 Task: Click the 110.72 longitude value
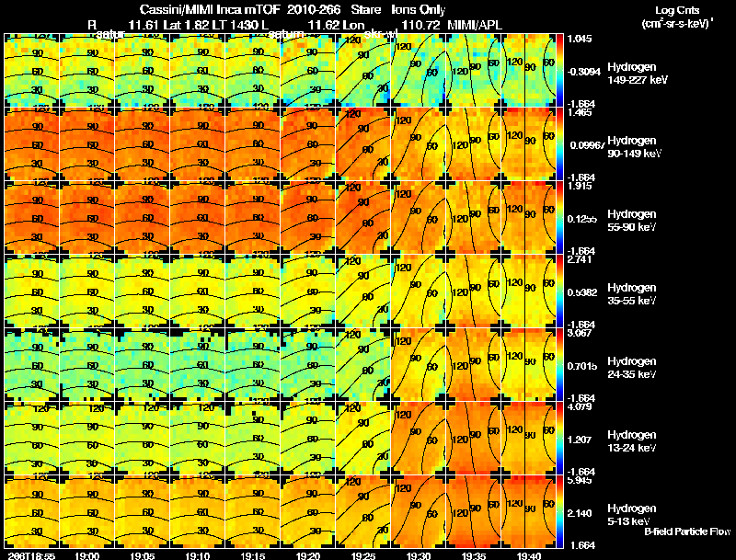pos(421,25)
